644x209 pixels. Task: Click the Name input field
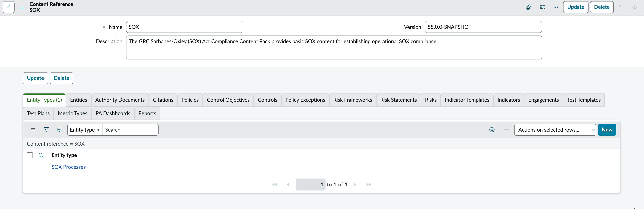(185, 27)
